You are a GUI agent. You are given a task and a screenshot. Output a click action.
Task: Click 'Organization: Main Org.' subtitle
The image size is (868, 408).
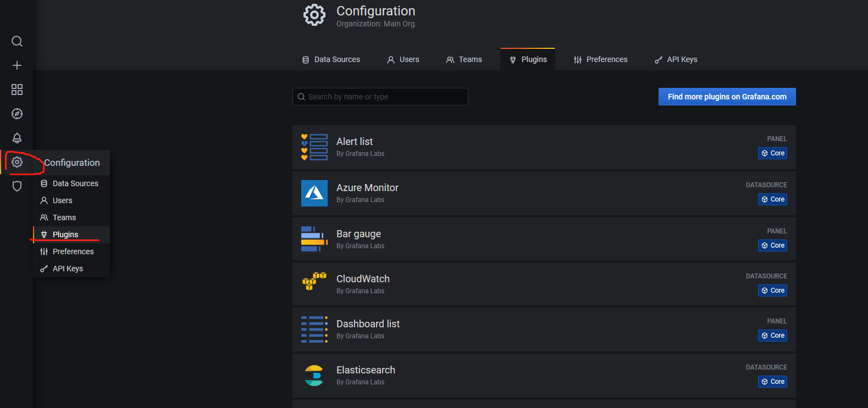click(377, 24)
